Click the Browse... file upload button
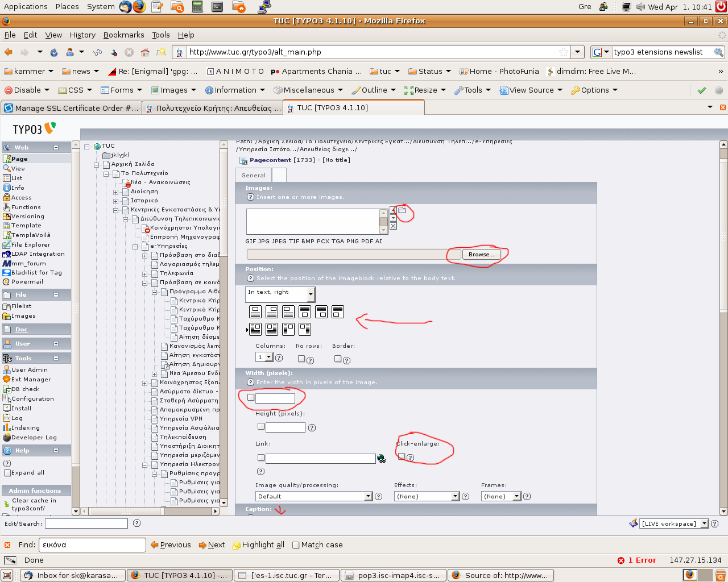 pyautogui.click(x=481, y=254)
